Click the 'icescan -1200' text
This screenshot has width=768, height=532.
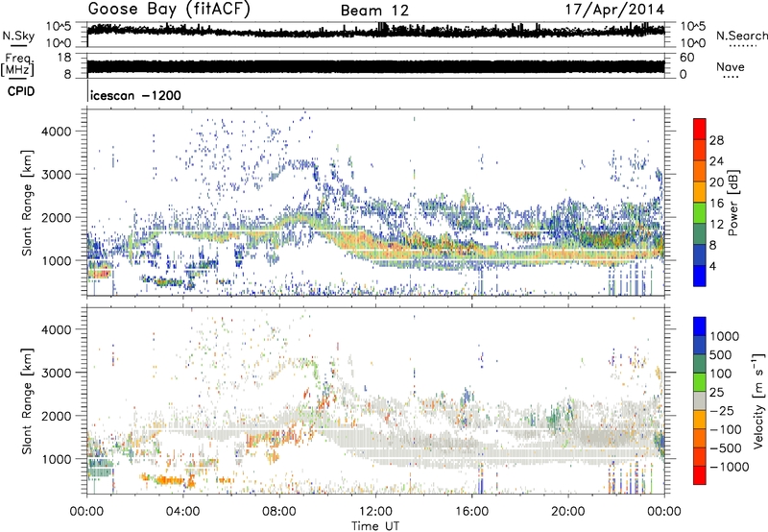[x=135, y=95]
